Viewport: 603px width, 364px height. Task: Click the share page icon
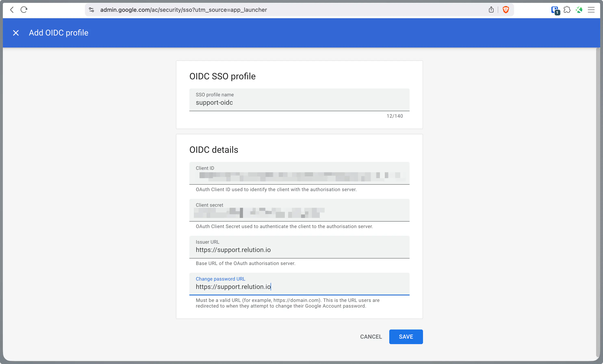click(491, 10)
